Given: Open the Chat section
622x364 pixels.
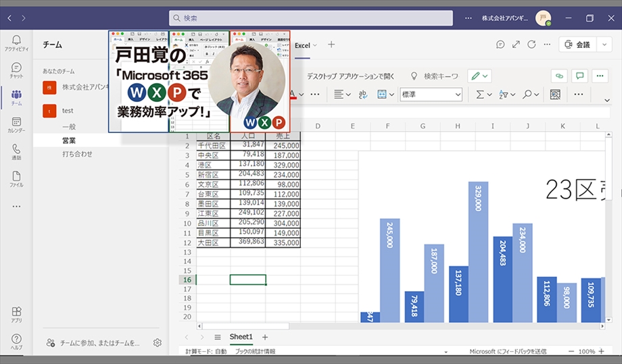Looking at the screenshot, I should pos(16,70).
